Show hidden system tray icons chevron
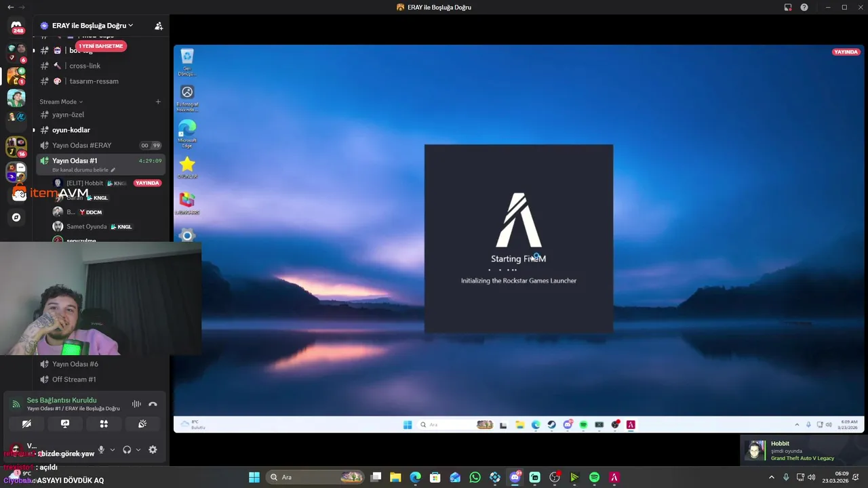The height and width of the screenshot is (488, 868). [x=771, y=477]
